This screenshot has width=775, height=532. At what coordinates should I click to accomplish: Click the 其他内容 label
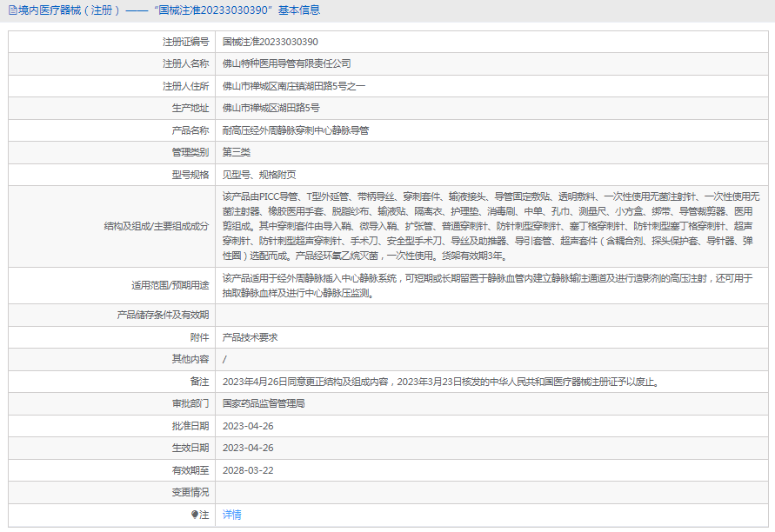click(190, 359)
